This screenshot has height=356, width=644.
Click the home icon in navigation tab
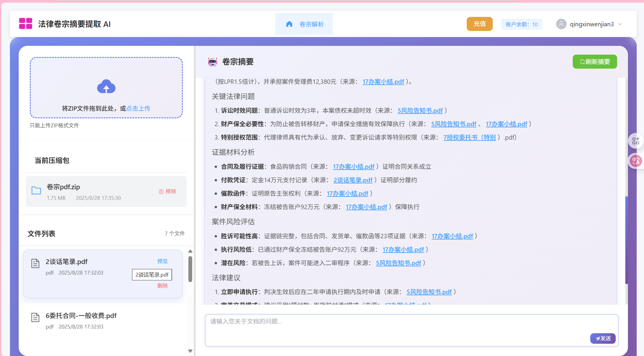coord(289,24)
